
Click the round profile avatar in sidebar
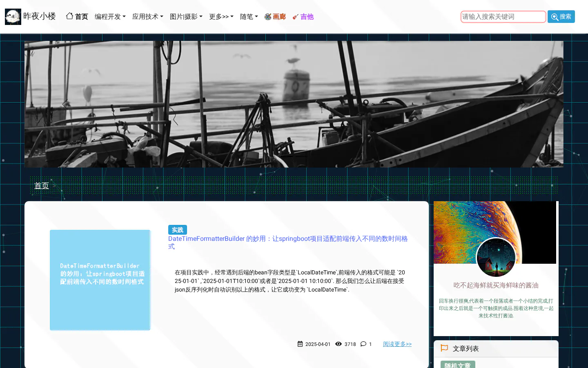pyautogui.click(x=496, y=258)
